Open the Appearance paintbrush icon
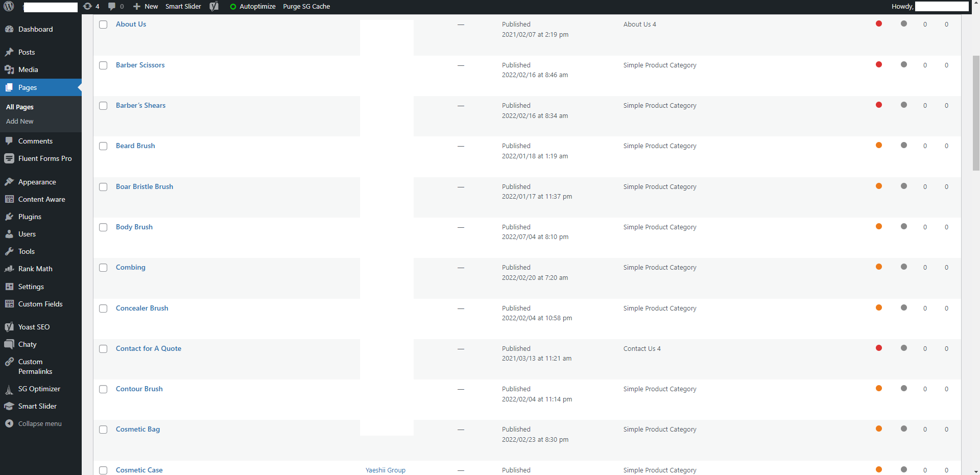The width and height of the screenshot is (980, 475). click(9, 182)
